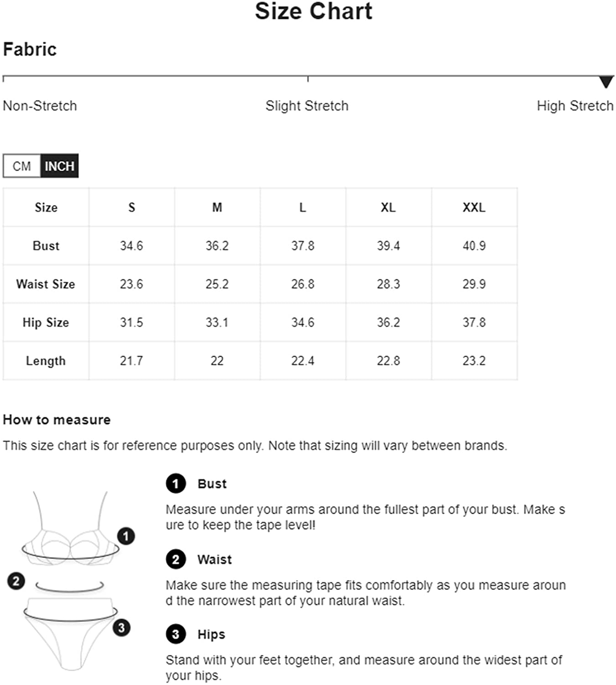Click the numbered Bust icon 1 in instructions
The height and width of the screenshot is (685, 616).
tap(176, 484)
